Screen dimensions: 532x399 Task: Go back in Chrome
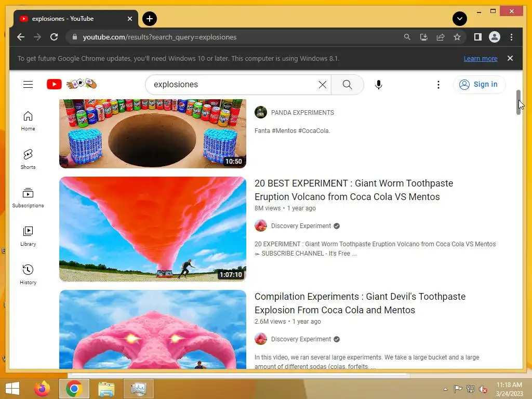21,37
